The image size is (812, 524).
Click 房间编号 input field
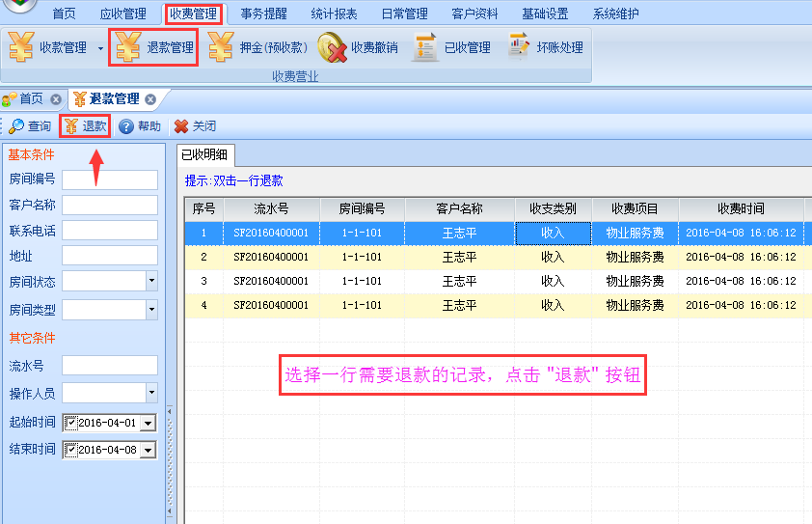coord(110,179)
